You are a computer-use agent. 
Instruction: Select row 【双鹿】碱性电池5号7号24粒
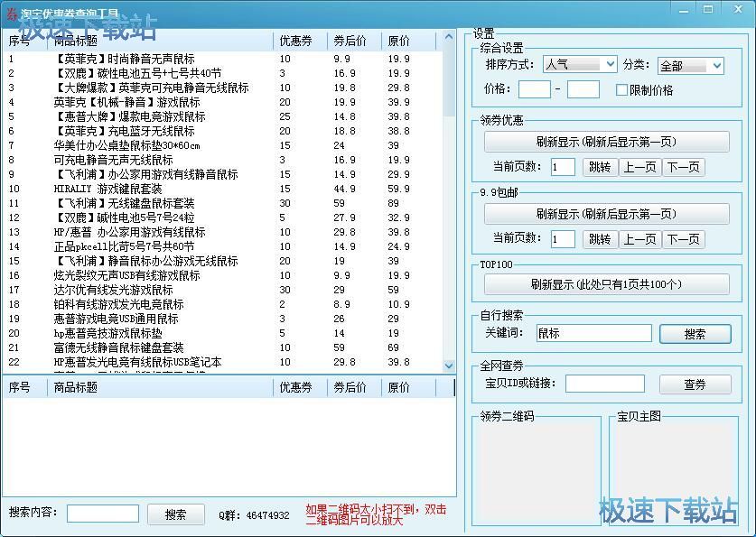tap(223, 218)
